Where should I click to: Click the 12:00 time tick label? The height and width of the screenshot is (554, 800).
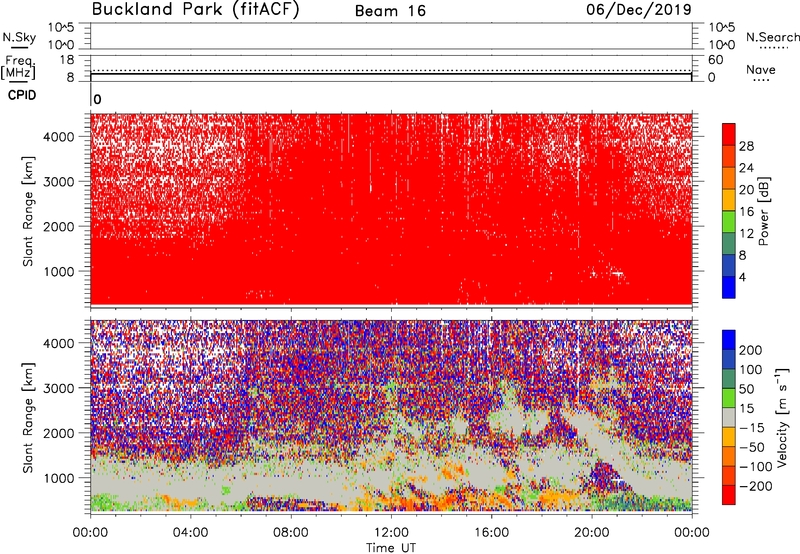point(391,533)
